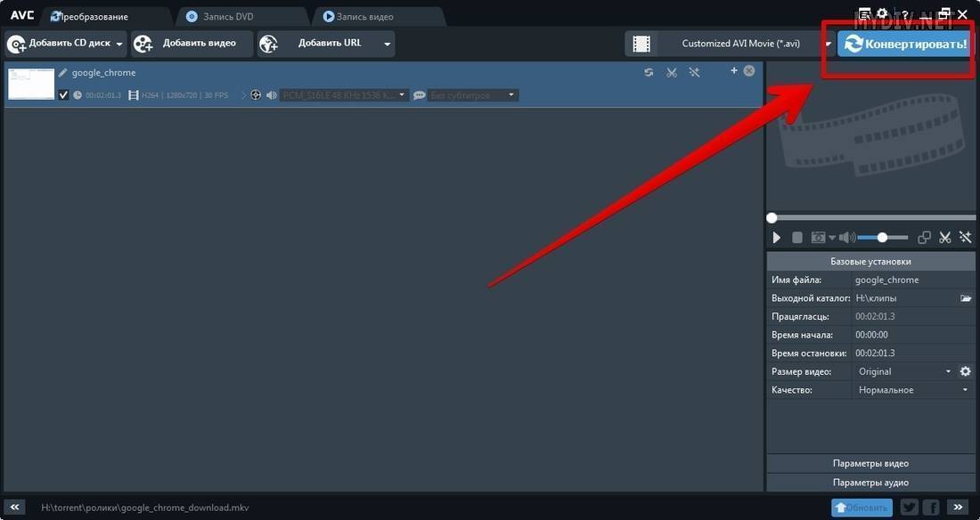Click the magic wand icon under the preview
Image resolution: width=980 pixels, height=520 pixels.
pyautogui.click(x=966, y=238)
